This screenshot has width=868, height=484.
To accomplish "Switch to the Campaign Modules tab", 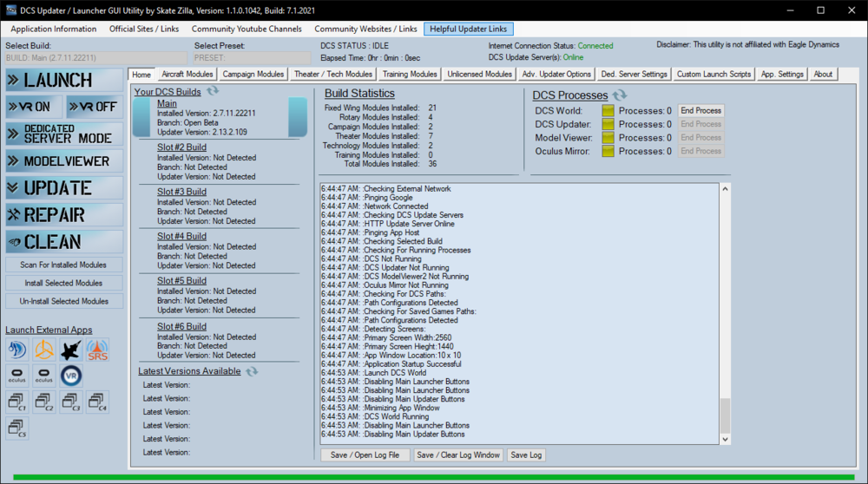I will pos(253,74).
